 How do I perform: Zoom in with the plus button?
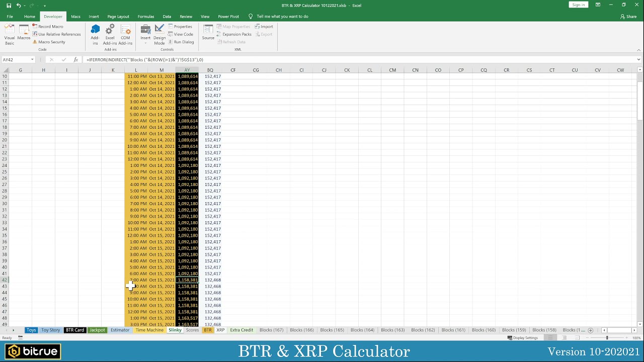click(x=627, y=338)
